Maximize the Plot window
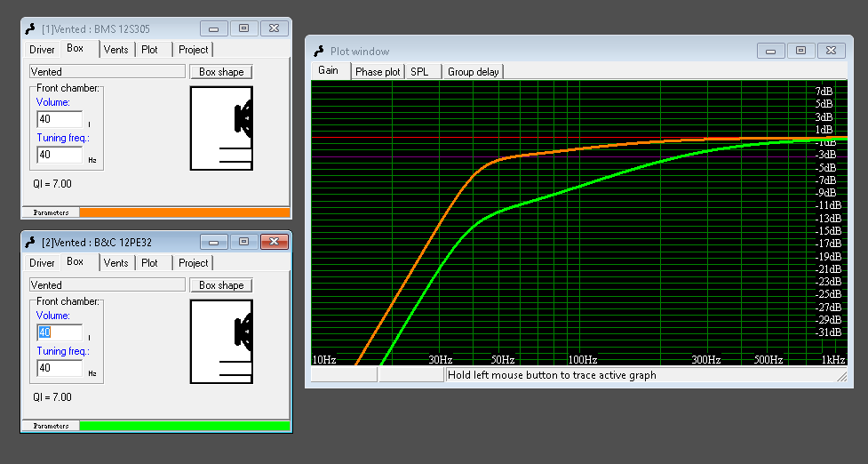 pyautogui.click(x=800, y=51)
